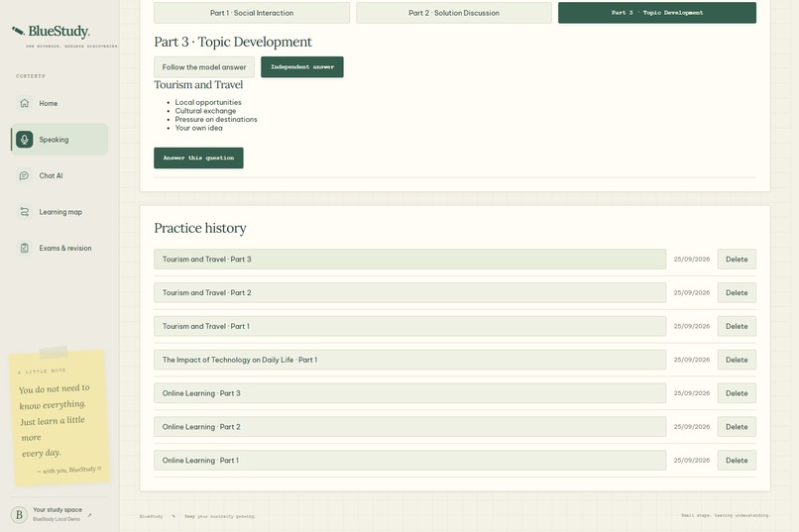Click the date beside Tourism and Travel Part 3

(692, 260)
